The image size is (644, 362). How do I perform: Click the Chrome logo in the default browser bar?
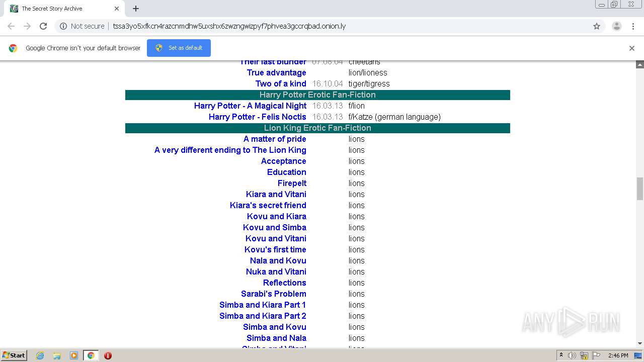tap(13, 48)
